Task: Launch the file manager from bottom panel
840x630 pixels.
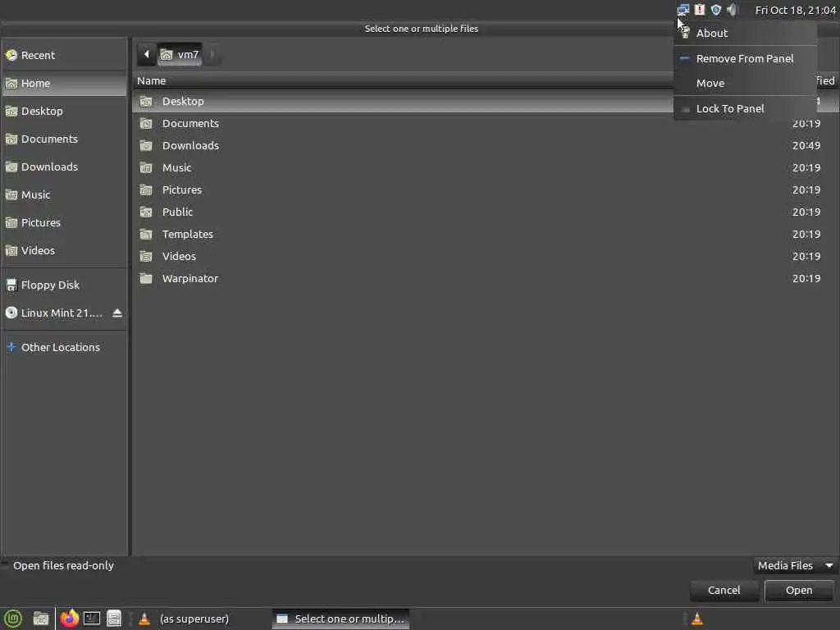Action: click(x=41, y=619)
